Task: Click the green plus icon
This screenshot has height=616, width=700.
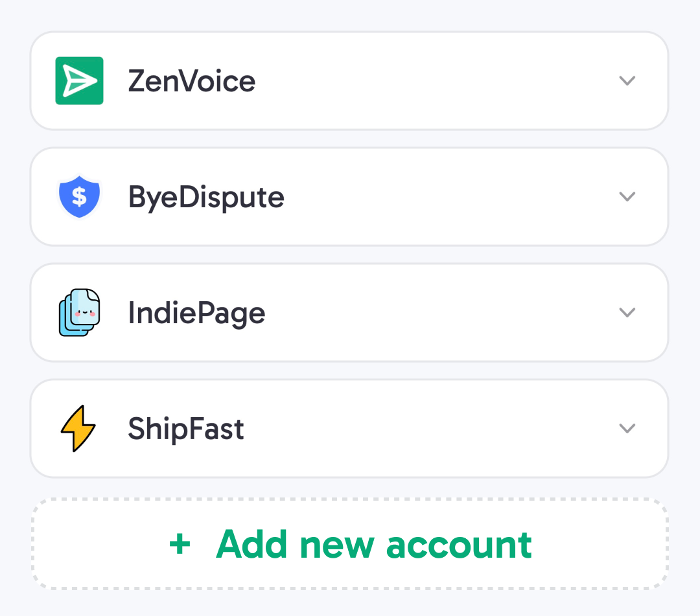Action: click(x=179, y=545)
